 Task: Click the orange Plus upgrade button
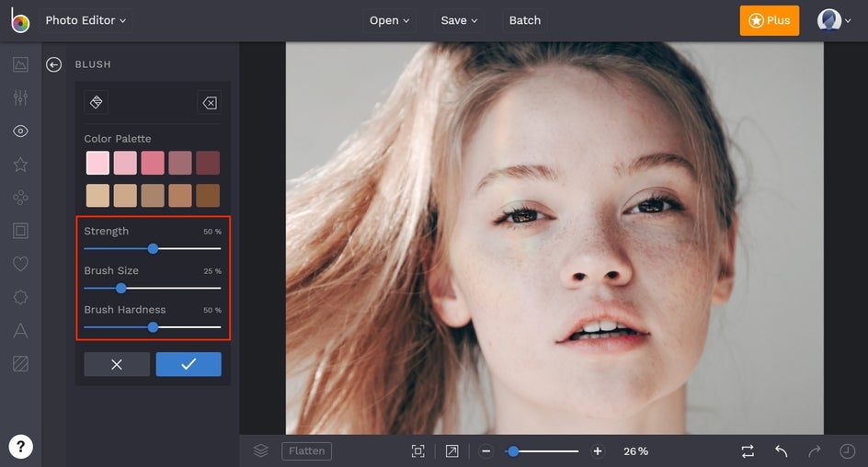click(x=769, y=20)
